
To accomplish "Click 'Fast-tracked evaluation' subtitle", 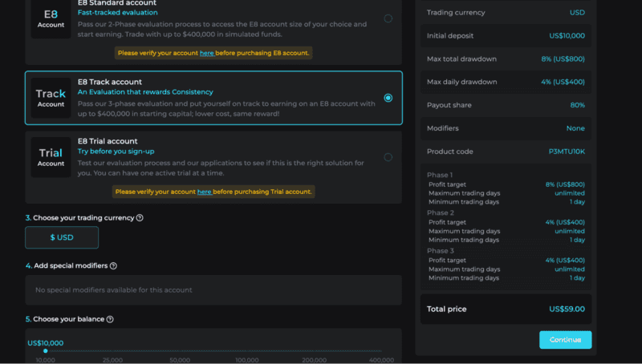I will (117, 13).
